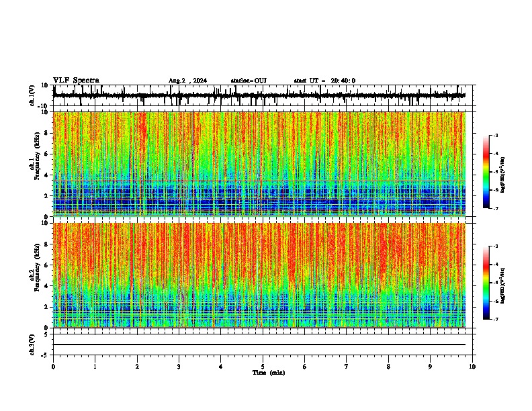Click time axis tick label 8
This screenshot has width=532, height=411.
(x=388, y=367)
